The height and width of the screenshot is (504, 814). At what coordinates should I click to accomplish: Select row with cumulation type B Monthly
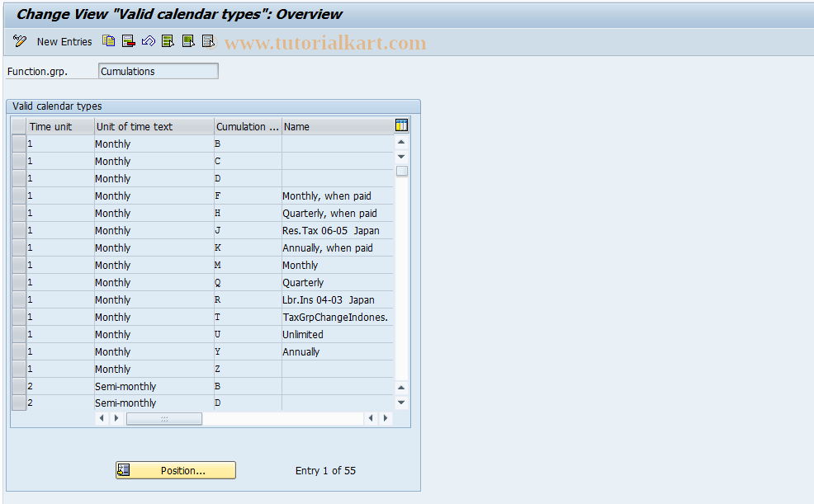click(x=19, y=144)
